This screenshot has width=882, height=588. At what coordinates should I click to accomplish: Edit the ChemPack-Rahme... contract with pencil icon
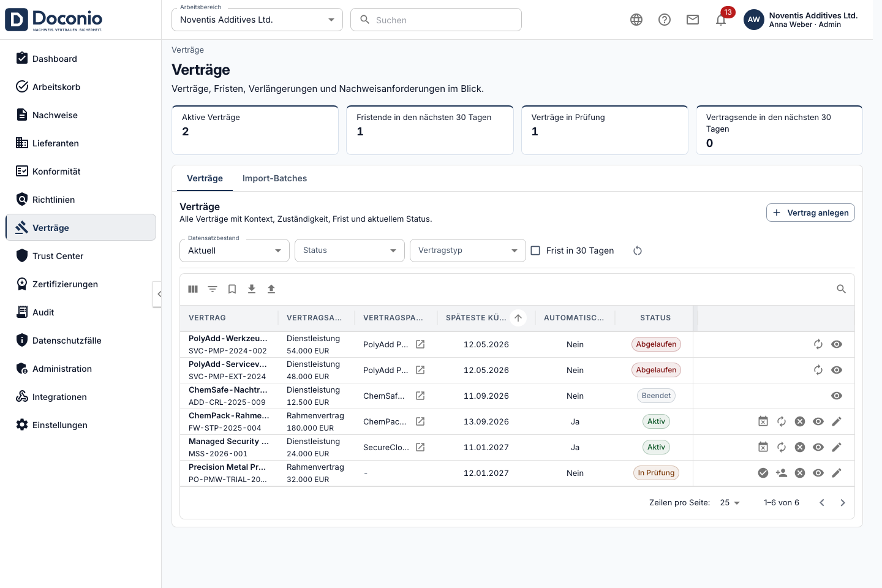pos(837,421)
